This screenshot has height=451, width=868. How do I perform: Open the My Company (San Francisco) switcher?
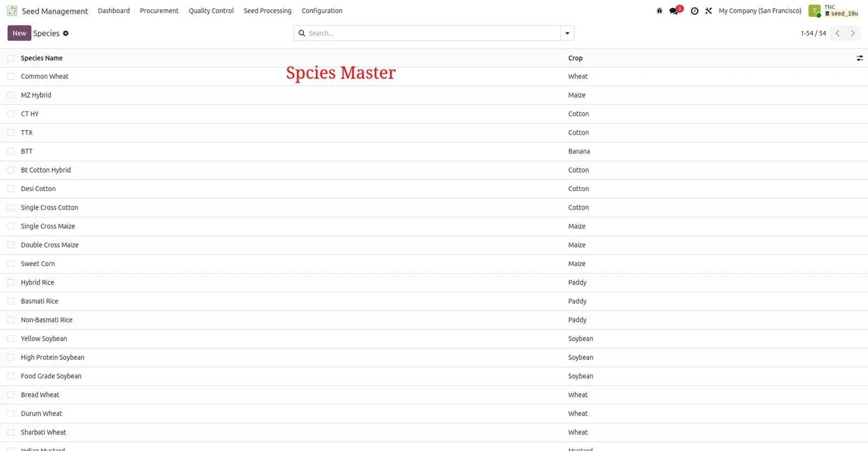[x=760, y=11]
